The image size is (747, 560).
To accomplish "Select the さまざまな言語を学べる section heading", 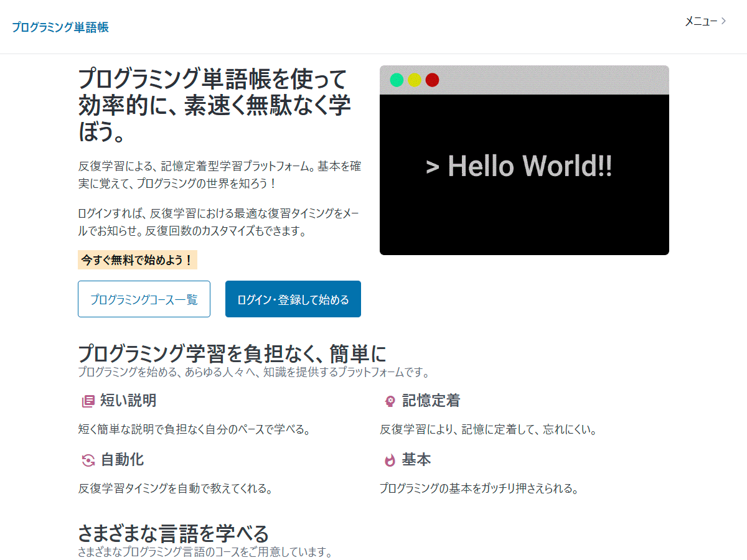I will 174,533.
